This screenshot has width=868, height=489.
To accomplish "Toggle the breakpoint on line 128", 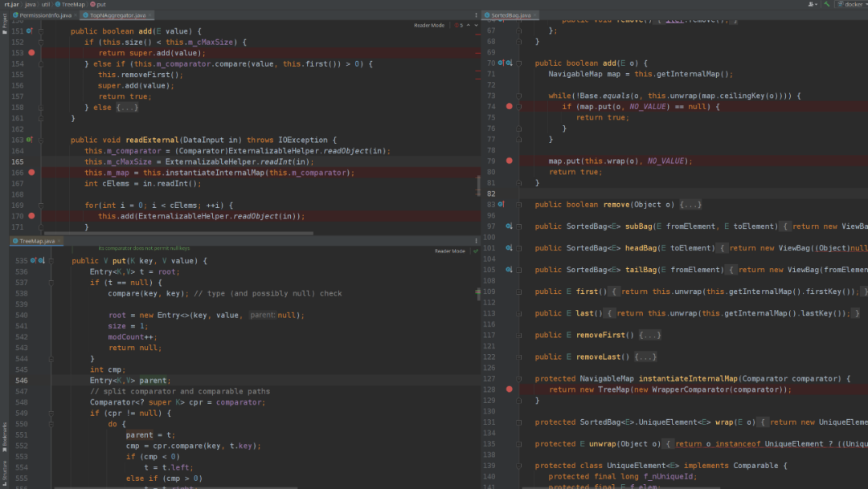I will pos(510,389).
